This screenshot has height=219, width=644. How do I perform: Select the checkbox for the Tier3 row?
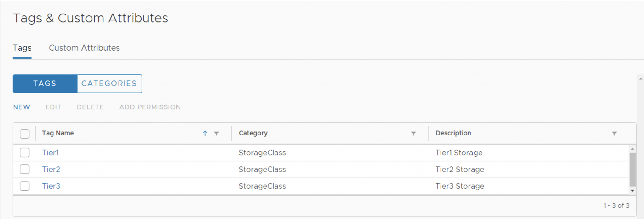pos(24,186)
